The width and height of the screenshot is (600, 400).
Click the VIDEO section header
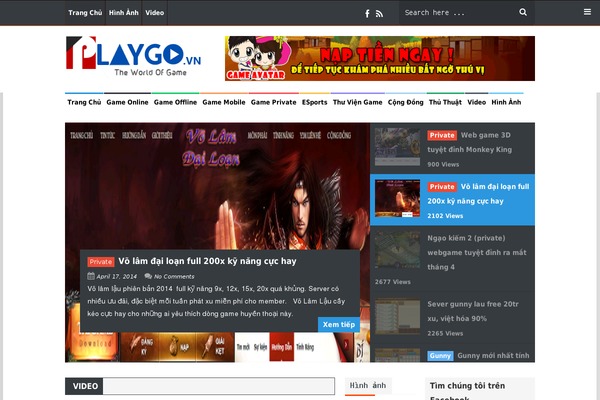click(85, 386)
